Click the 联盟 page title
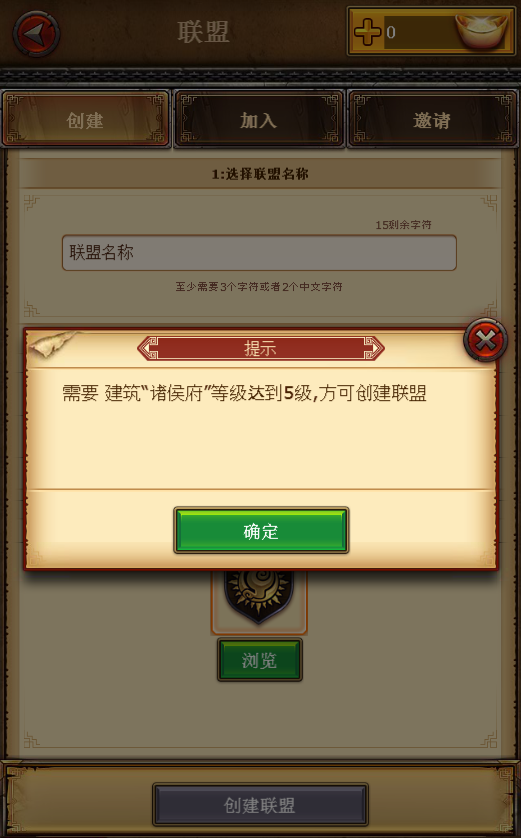The image size is (521, 838). tap(203, 32)
